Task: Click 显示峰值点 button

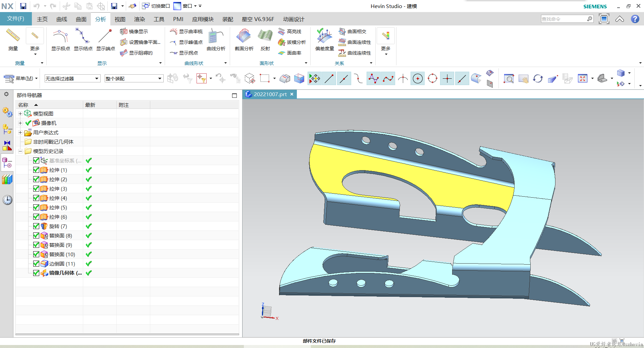Action: [186, 42]
